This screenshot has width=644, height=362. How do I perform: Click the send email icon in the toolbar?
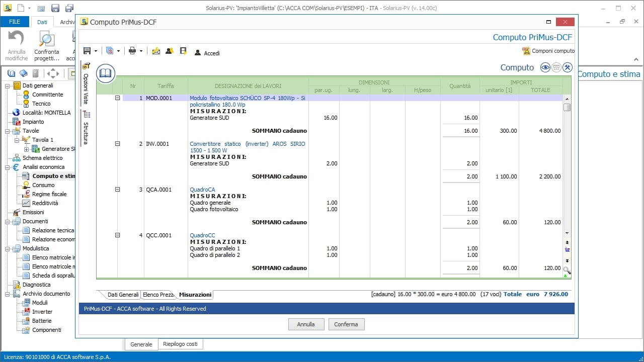click(x=156, y=51)
